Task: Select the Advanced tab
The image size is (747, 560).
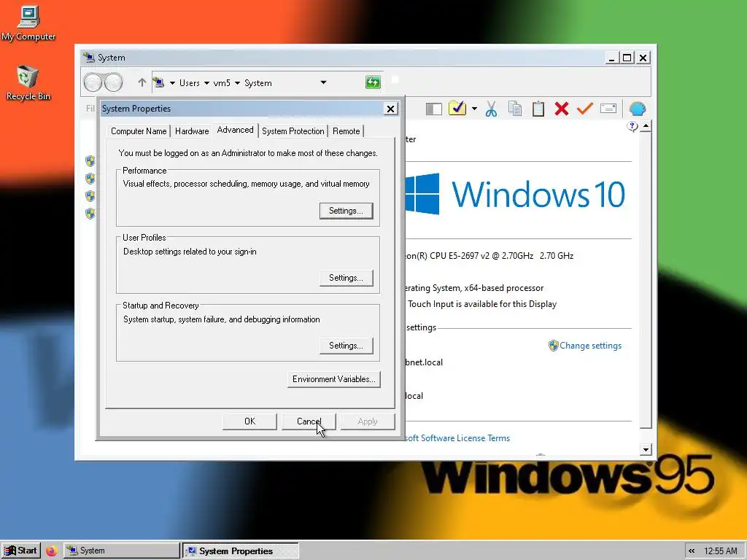Action: point(236,130)
